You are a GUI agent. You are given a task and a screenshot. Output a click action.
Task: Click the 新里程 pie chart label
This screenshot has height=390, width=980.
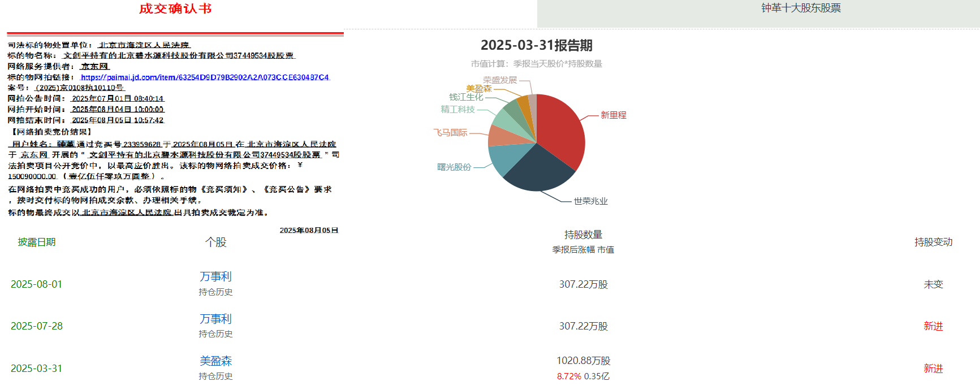tap(614, 115)
